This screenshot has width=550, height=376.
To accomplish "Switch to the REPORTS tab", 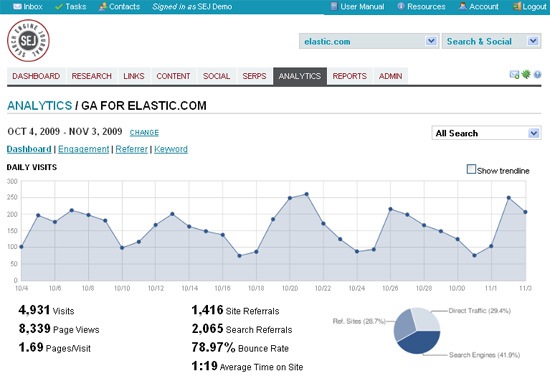I will click(x=350, y=76).
